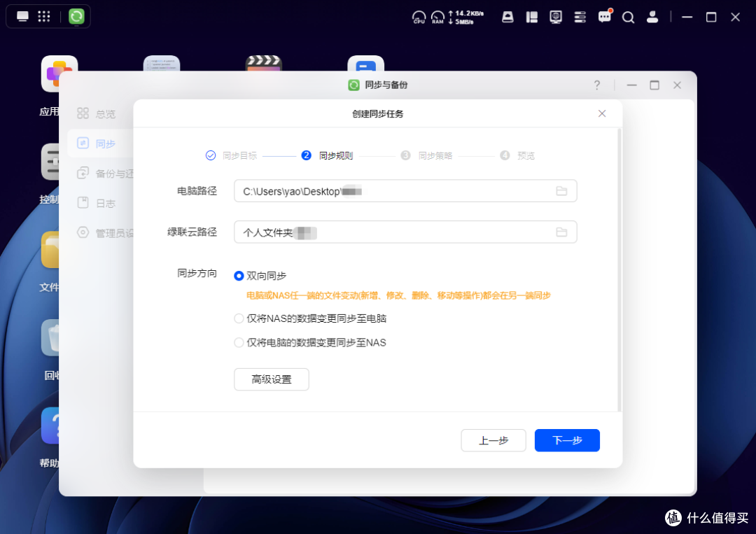Open storage drive icon in top bar

(507, 17)
